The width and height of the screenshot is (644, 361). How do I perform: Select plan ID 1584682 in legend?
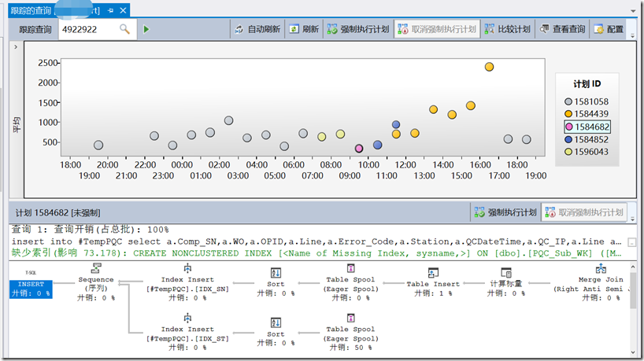point(587,127)
